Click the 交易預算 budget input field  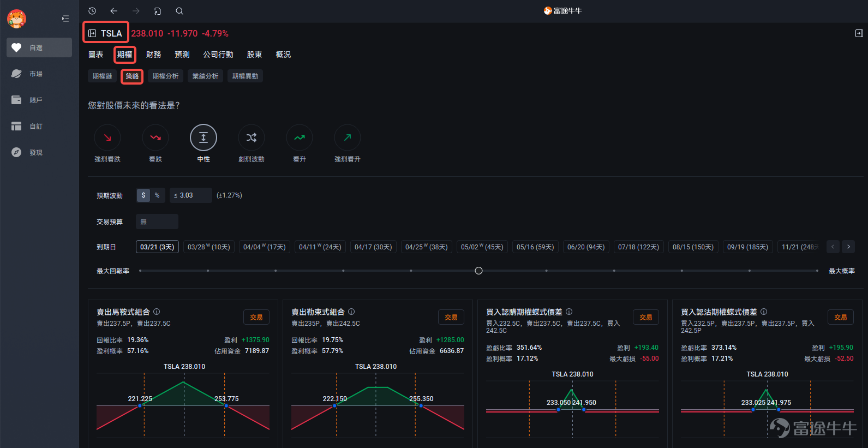coord(157,222)
